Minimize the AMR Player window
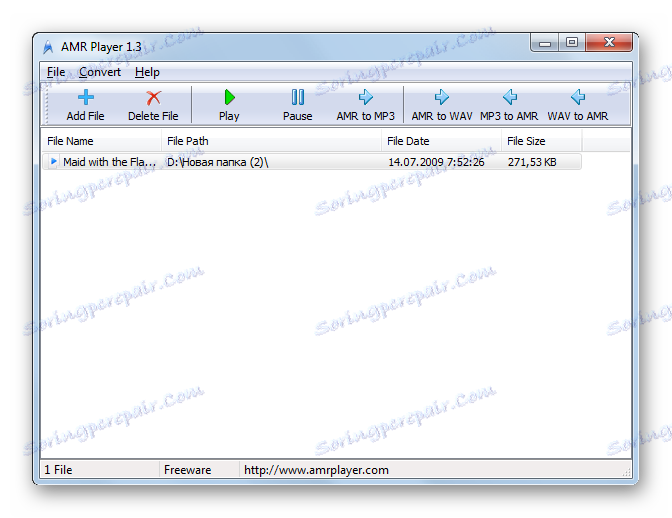672x518 pixels. coord(544,43)
